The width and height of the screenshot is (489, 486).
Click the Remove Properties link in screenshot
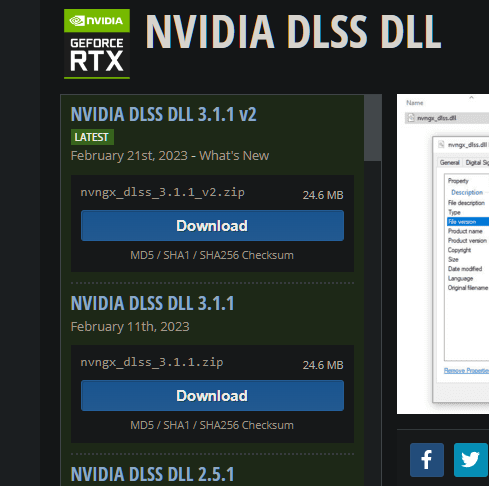[x=466, y=371]
